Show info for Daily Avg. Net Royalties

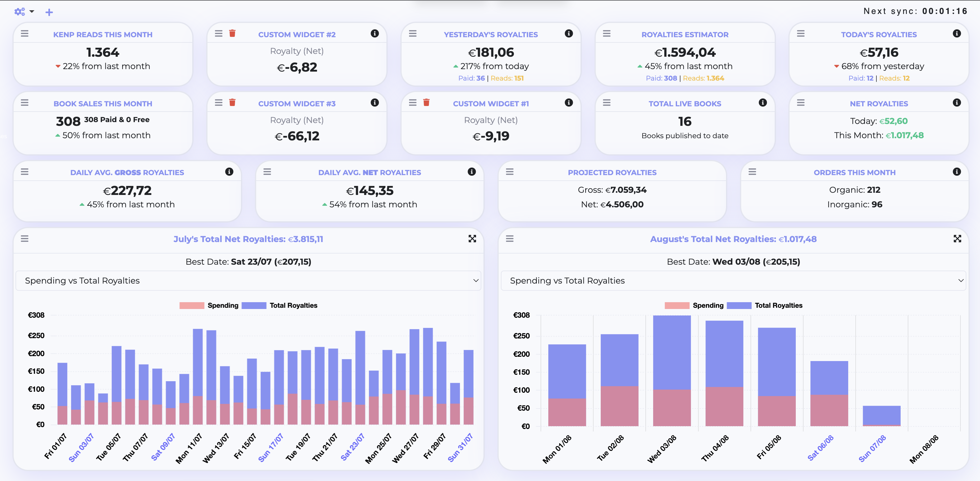(x=472, y=172)
